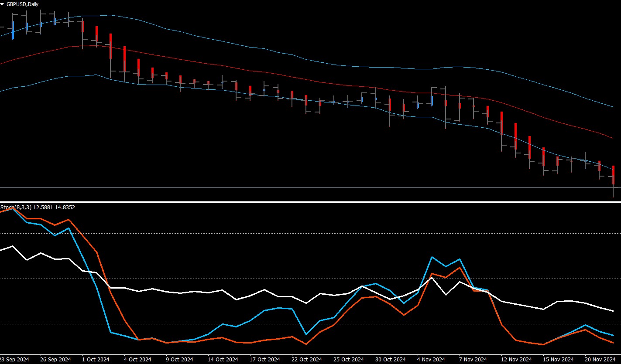Click the 26 Sep 2024 date label
Screen dimensions: 621x364
(x=56, y=360)
